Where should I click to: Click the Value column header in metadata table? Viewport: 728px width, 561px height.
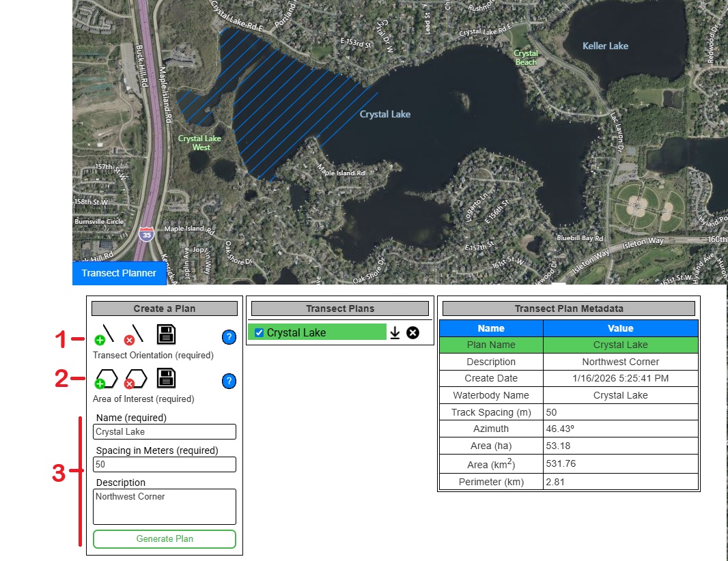point(620,328)
